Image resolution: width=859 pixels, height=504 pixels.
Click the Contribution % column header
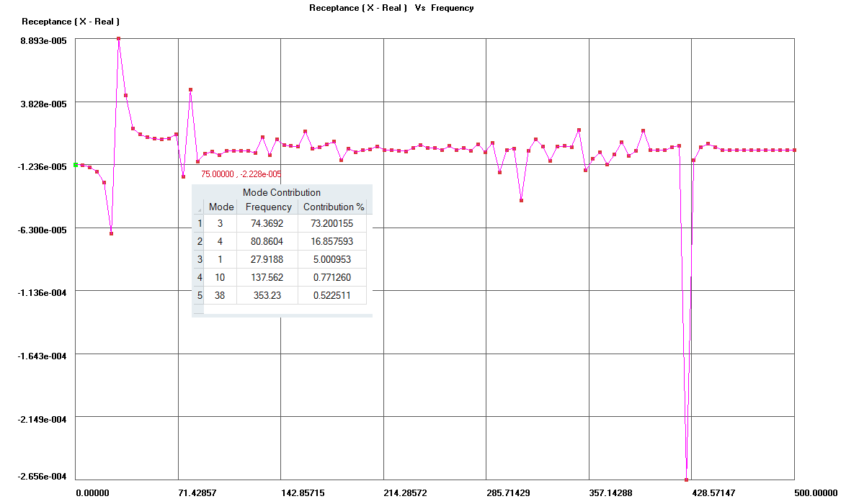[x=333, y=207]
